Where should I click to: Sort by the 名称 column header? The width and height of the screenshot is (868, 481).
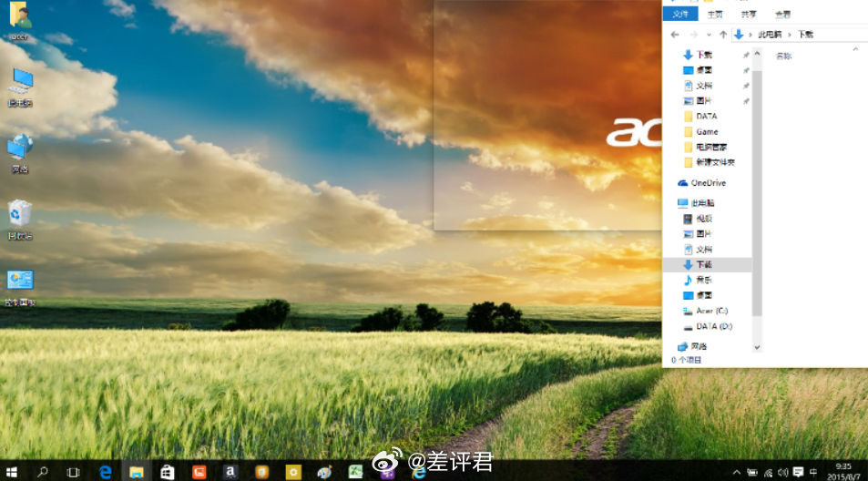pos(784,56)
